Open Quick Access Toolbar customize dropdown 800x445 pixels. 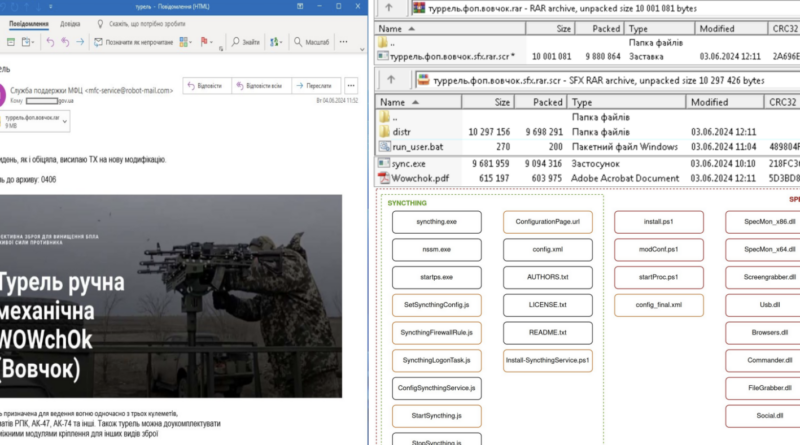[51, 7]
